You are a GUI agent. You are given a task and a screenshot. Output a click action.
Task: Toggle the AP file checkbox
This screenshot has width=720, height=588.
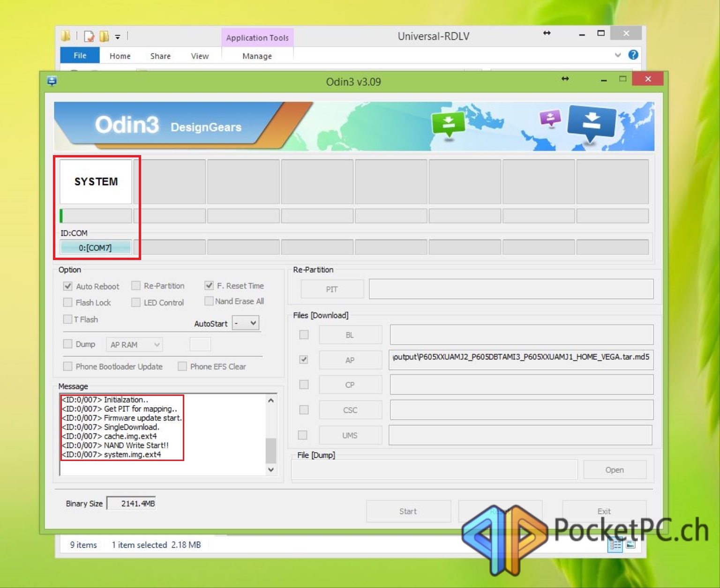[x=304, y=359]
